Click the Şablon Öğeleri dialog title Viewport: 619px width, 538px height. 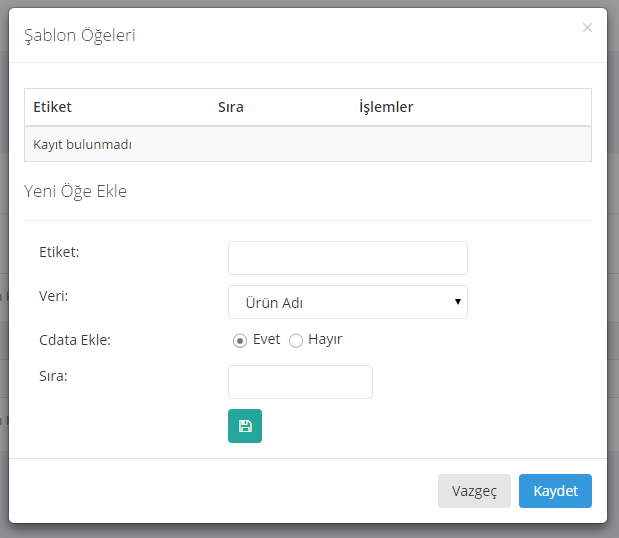click(80, 35)
